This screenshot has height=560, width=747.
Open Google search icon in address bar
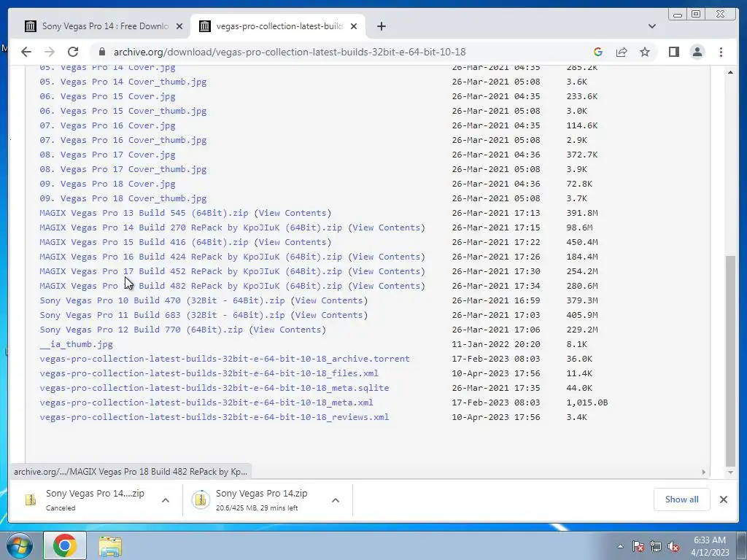(598, 52)
